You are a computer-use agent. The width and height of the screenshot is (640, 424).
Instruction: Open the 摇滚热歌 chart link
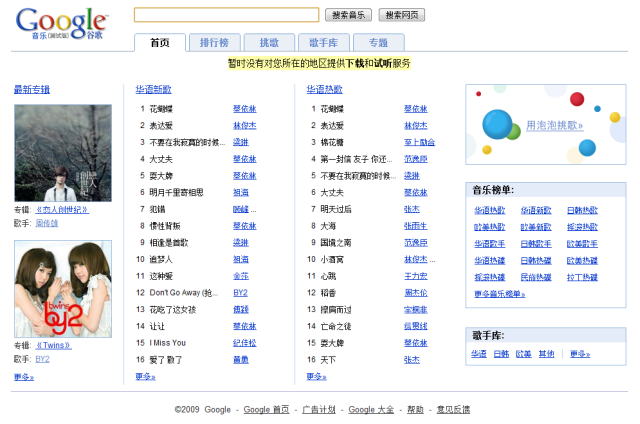pos(582,227)
